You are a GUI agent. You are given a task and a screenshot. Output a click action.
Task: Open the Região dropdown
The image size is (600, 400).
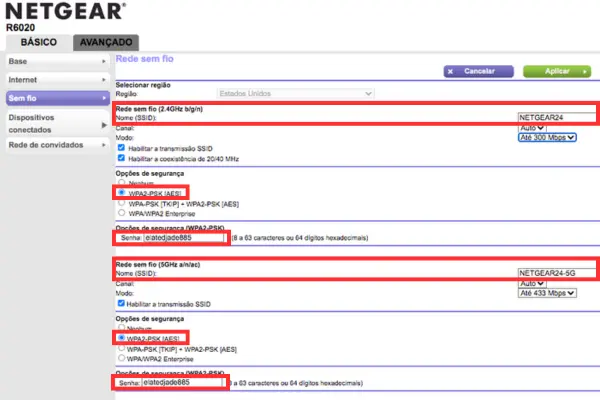(295, 93)
